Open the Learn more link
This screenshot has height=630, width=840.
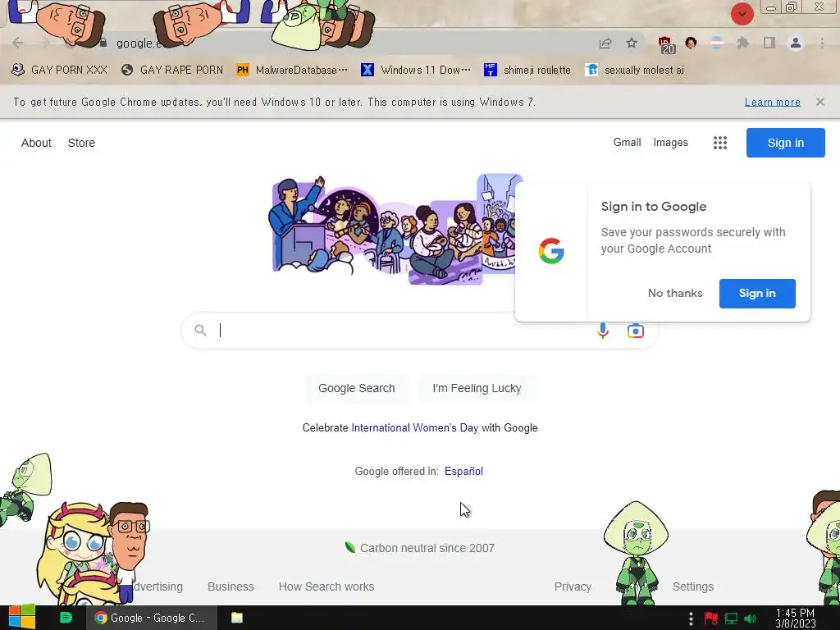(773, 102)
